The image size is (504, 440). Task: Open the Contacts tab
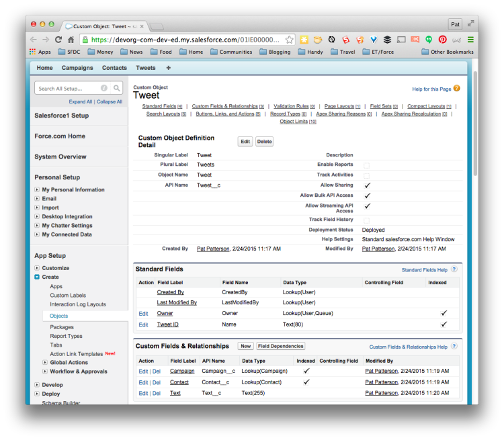click(114, 68)
